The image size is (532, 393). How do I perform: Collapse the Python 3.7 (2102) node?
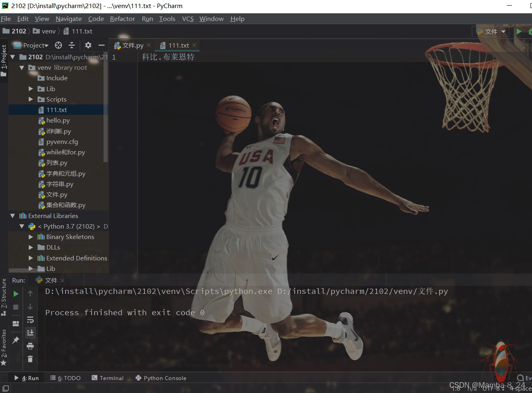(22, 227)
